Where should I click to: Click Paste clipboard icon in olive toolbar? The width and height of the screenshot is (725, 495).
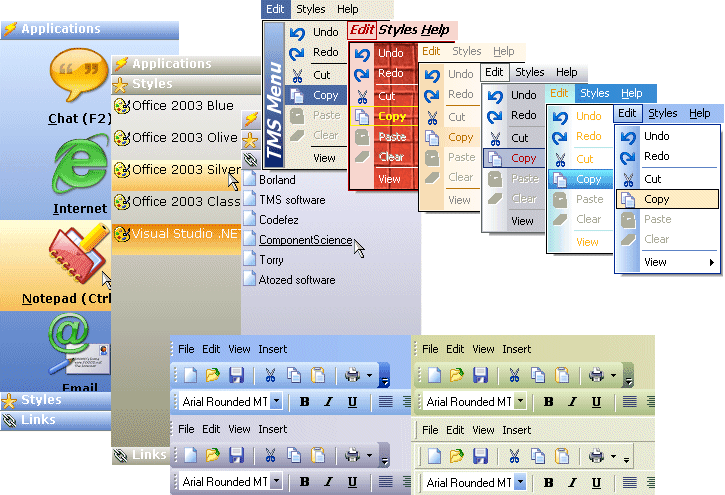point(562,375)
